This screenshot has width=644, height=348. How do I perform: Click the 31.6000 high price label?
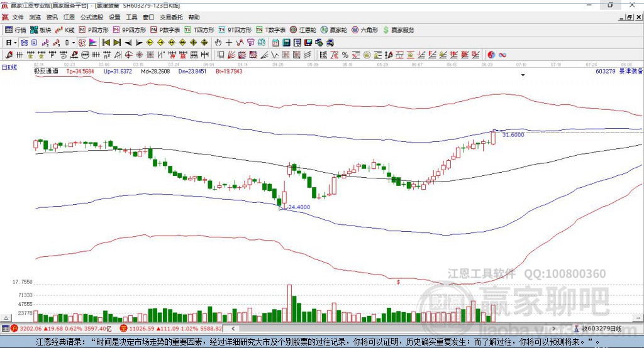(x=513, y=134)
